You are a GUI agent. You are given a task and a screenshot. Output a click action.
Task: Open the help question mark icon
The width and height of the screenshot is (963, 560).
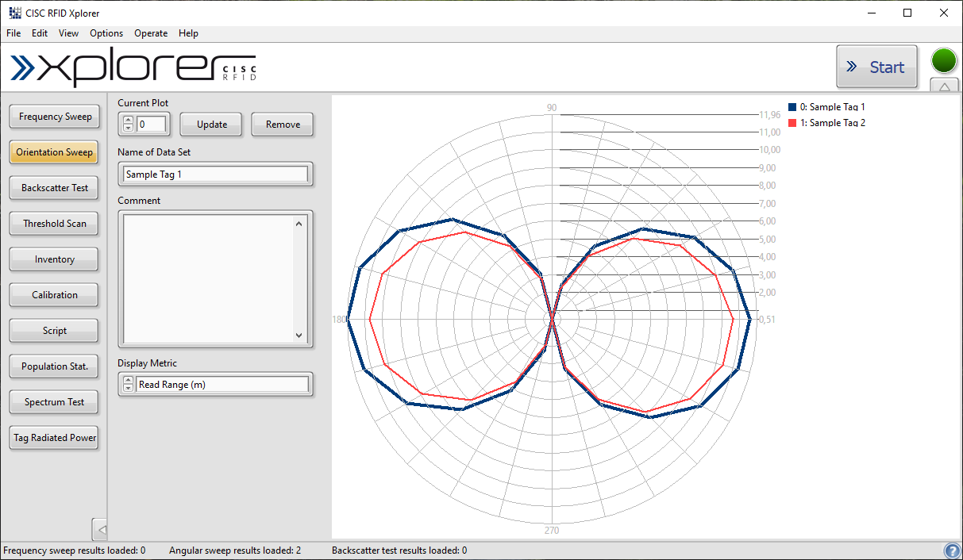(x=952, y=550)
